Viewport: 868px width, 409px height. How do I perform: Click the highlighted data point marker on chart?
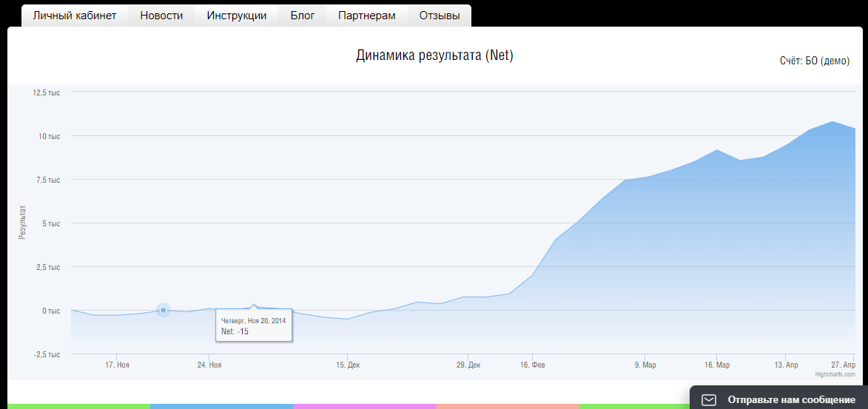(164, 310)
